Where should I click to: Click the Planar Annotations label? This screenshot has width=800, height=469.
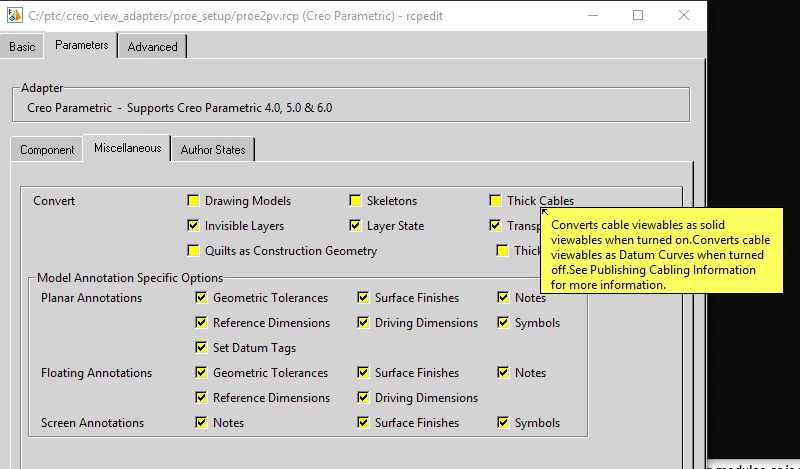pos(91,298)
